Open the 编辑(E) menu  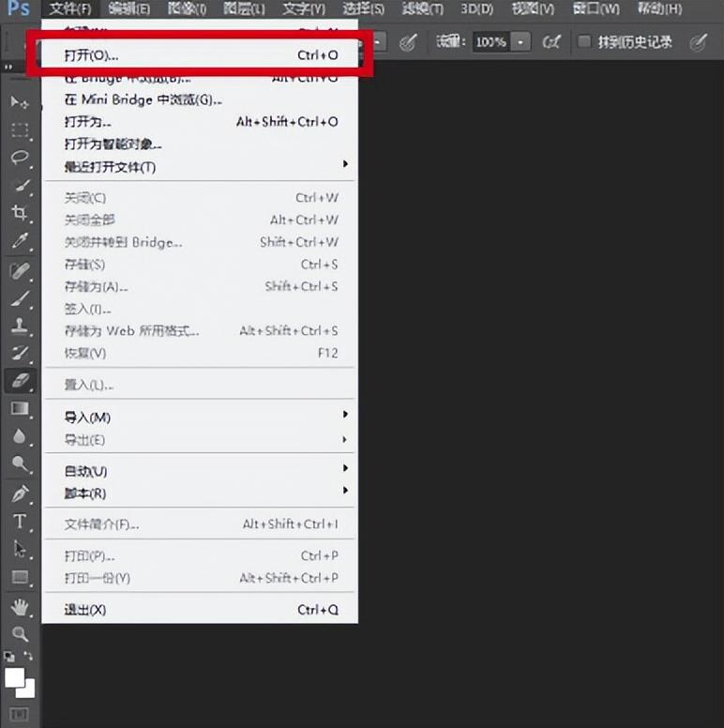tap(129, 8)
